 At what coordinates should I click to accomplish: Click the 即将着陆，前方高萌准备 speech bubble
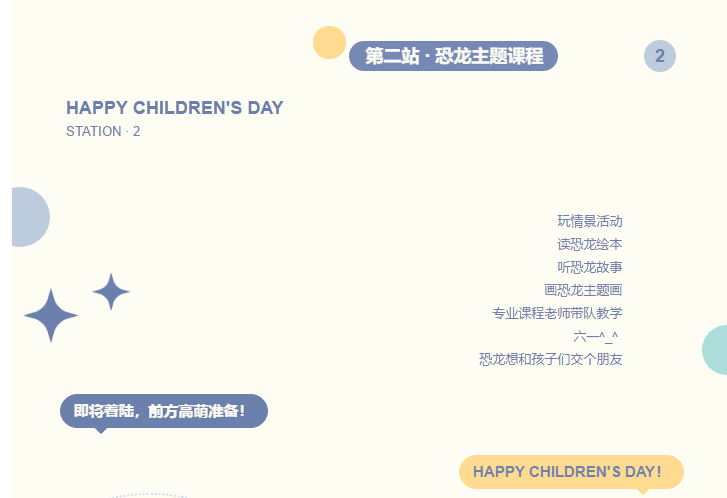pyautogui.click(x=164, y=411)
